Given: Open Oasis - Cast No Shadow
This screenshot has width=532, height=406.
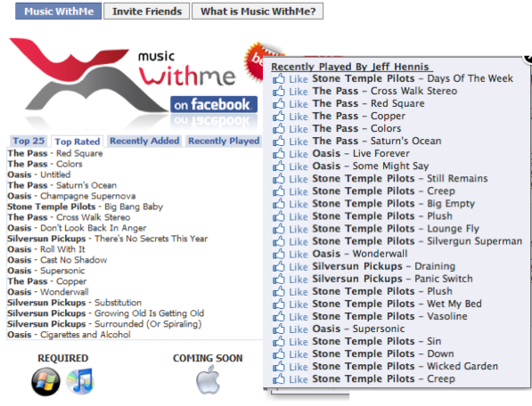Looking at the screenshot, I should coord(57,260).
